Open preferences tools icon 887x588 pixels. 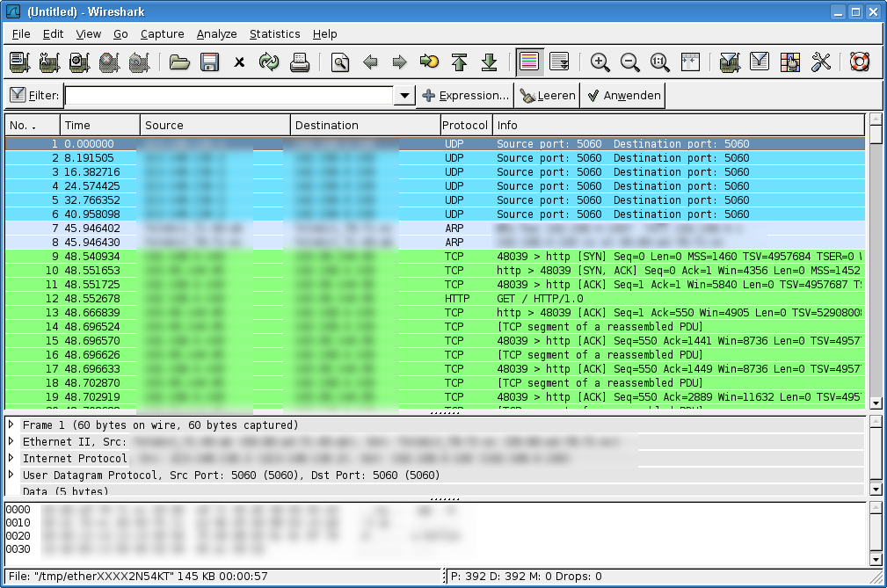[x=820, y=62]
